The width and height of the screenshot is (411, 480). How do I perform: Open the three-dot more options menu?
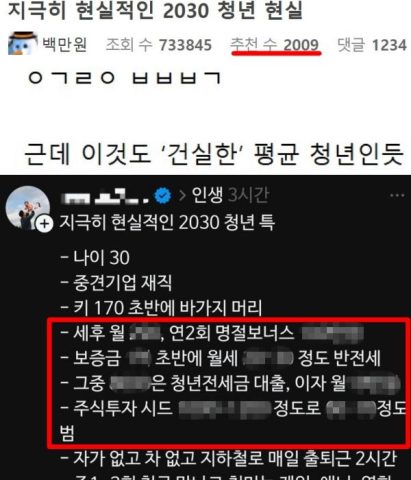point(397,195)
